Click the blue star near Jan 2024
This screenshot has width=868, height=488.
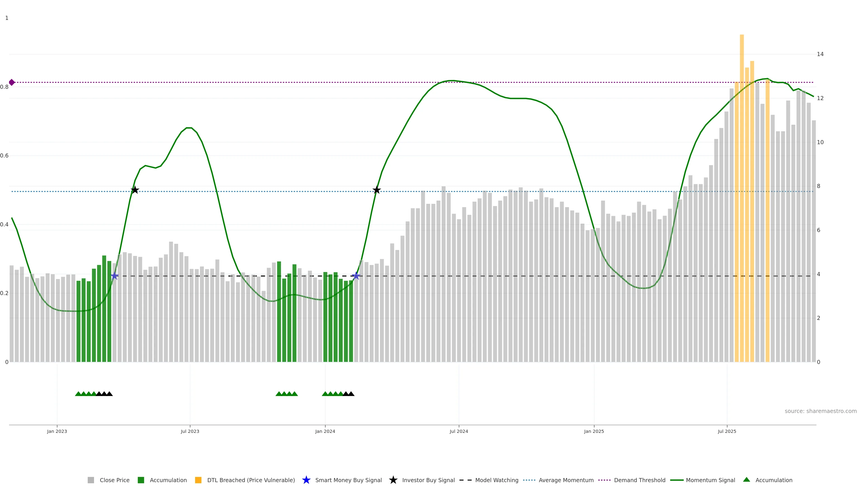pyautogui.click(x=356, y=276)
